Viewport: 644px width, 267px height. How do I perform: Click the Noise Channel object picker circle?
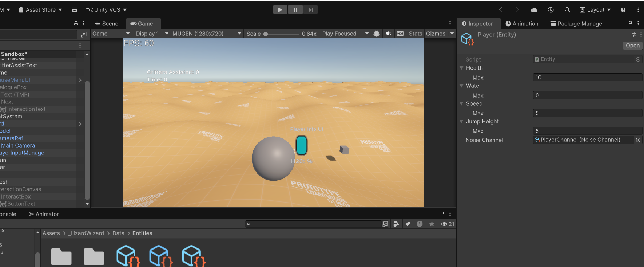pos(638,140)
